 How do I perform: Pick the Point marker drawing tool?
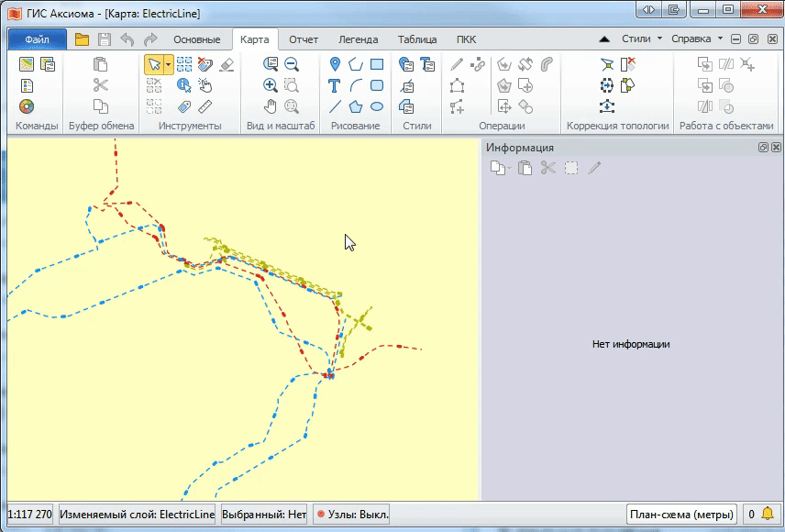click(335, 64)
